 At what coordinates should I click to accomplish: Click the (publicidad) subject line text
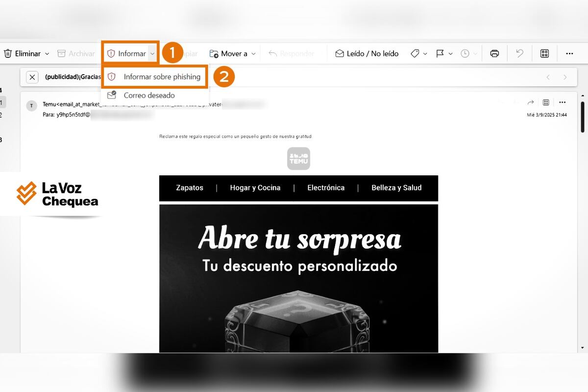(73, 77)
